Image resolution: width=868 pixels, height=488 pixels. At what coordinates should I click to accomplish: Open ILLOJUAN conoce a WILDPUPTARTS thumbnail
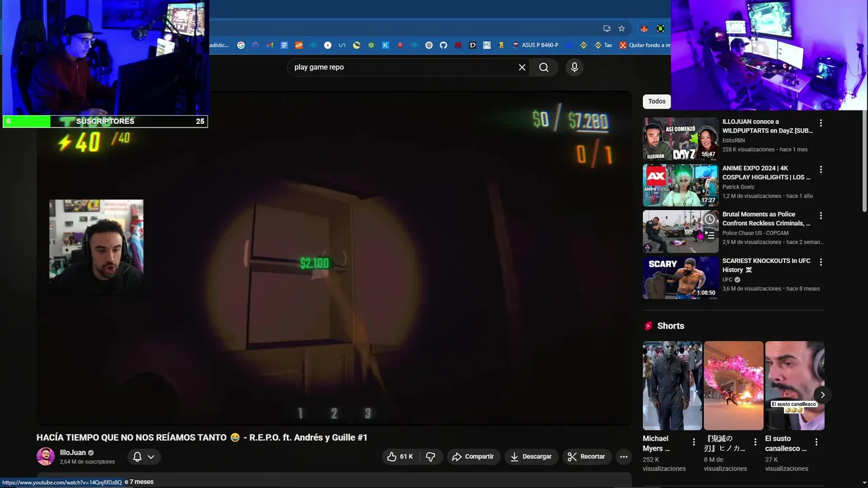(x=680, y=139)
